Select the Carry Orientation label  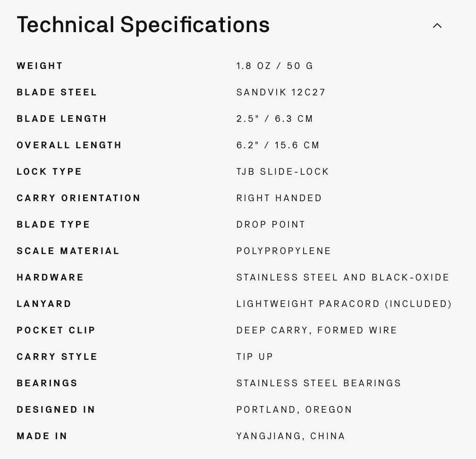(79, 198)
